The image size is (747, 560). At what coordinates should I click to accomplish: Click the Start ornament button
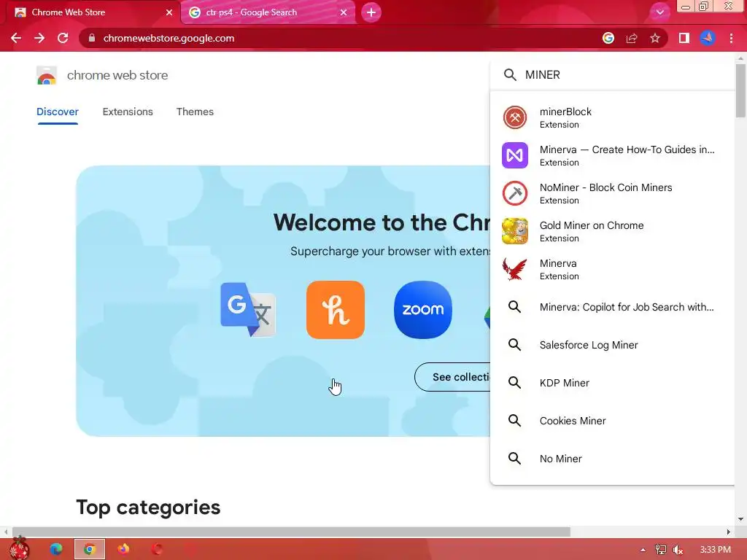[19, 548]
